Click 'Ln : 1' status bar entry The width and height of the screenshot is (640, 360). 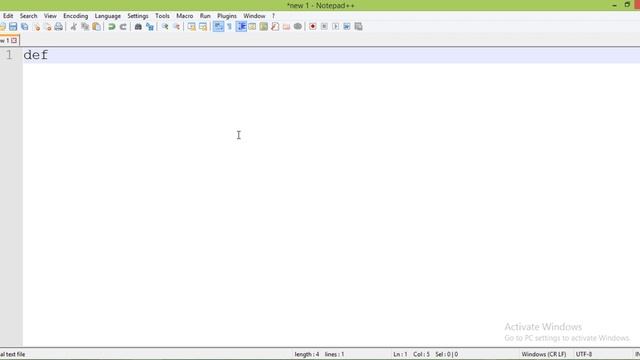pos(400,354)
